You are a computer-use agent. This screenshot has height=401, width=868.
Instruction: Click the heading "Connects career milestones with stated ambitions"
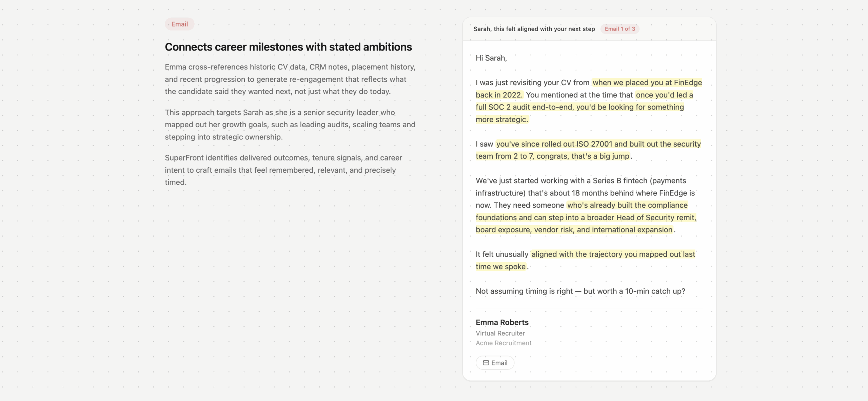click(288, 47)
